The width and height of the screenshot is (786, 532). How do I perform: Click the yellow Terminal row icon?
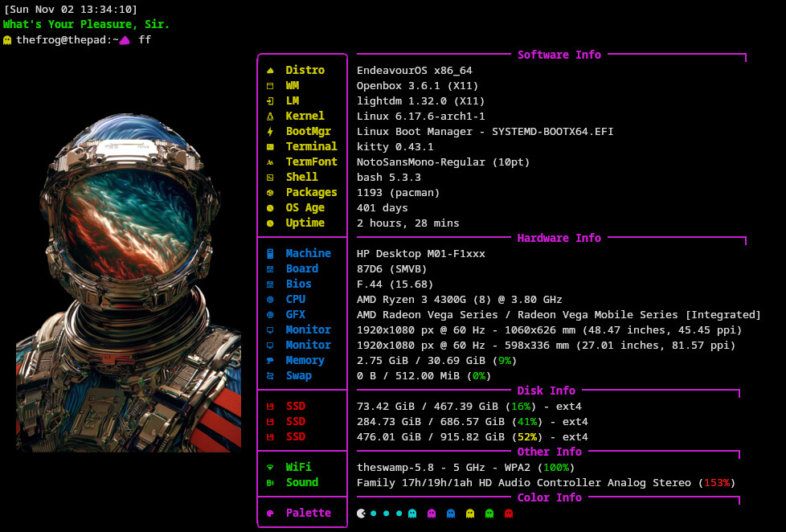point(270,147)
